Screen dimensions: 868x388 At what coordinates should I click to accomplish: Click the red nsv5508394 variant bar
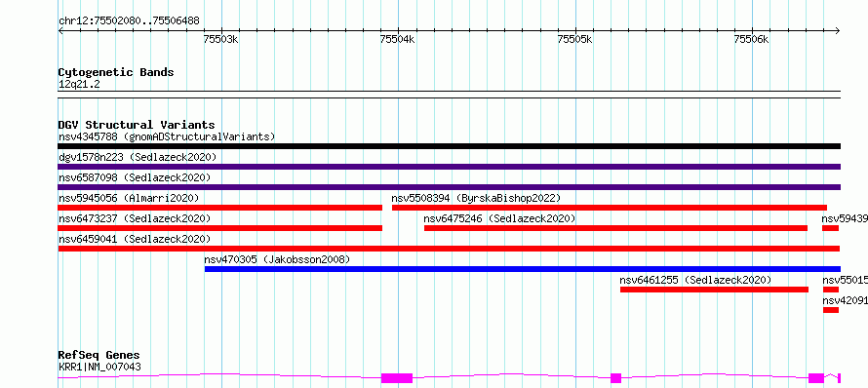pyautogui.click(x=610, y=208)
